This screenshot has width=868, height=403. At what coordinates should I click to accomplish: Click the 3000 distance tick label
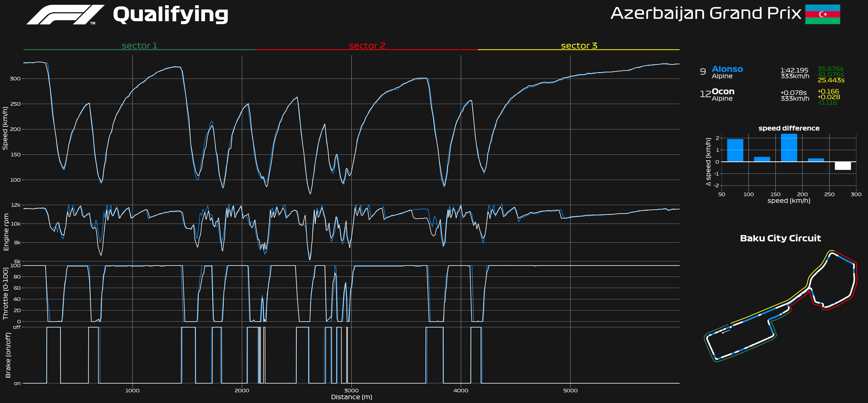[351, 390]
